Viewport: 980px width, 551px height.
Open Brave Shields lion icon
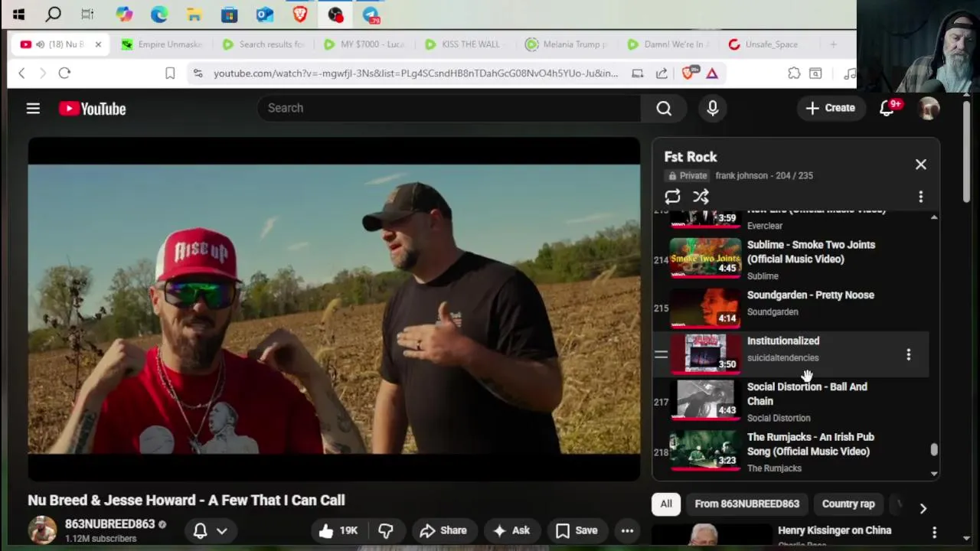688,73
